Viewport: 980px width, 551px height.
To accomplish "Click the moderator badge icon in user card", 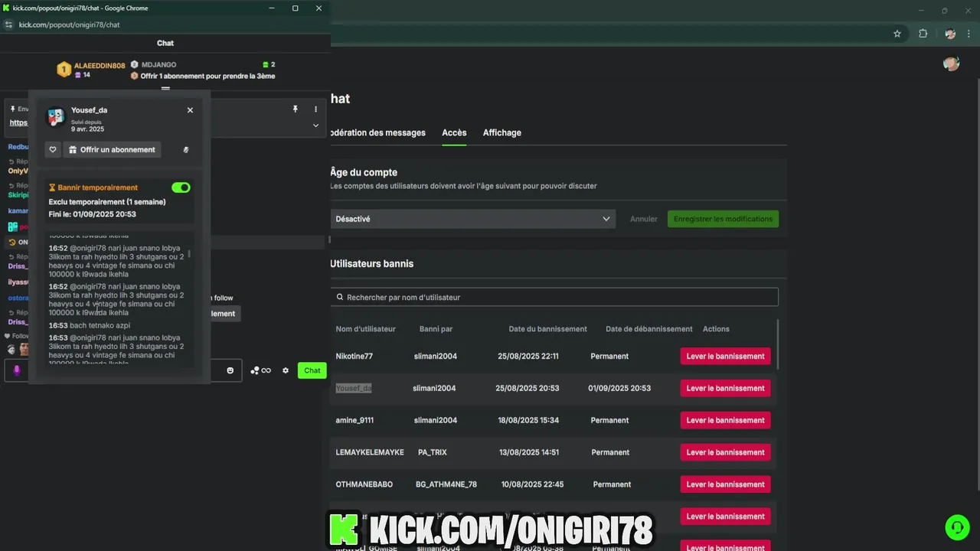I will pyautogui.click(x=186, y=150).
